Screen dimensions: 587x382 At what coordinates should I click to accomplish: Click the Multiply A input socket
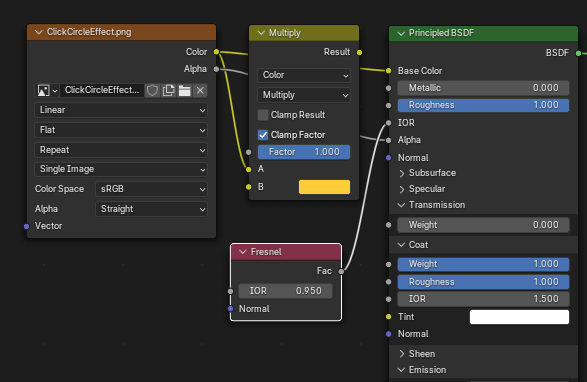coord(249,170)
